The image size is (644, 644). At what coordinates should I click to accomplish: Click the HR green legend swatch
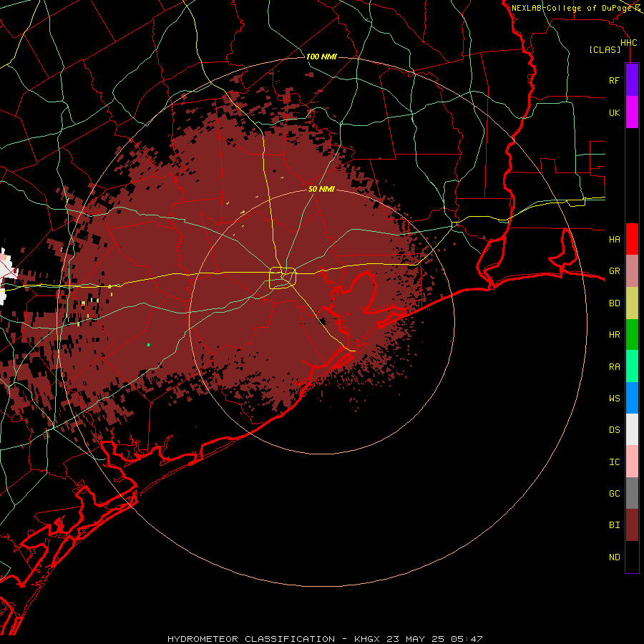tap(632, 335)
